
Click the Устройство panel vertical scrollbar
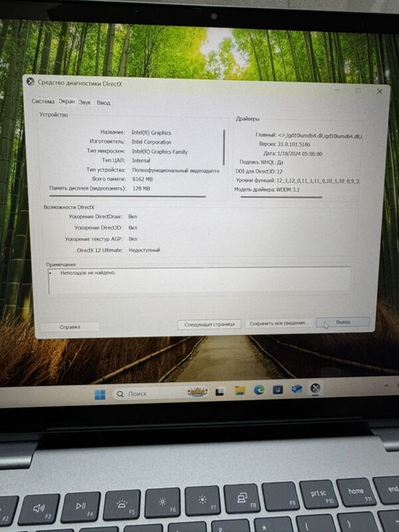pyautogui.click(x=224, y=148)
